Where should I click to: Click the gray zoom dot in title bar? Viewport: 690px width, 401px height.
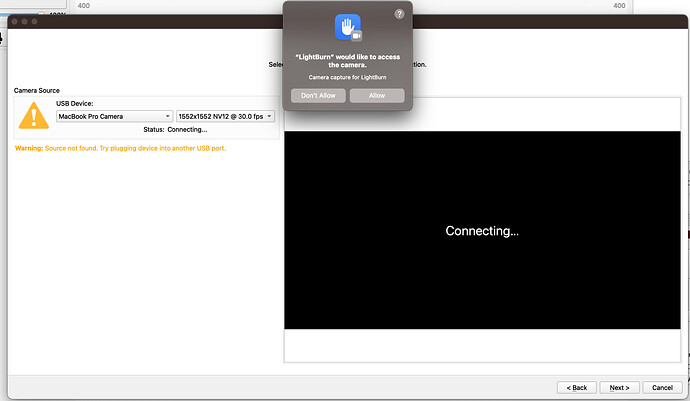coord(34,22)
